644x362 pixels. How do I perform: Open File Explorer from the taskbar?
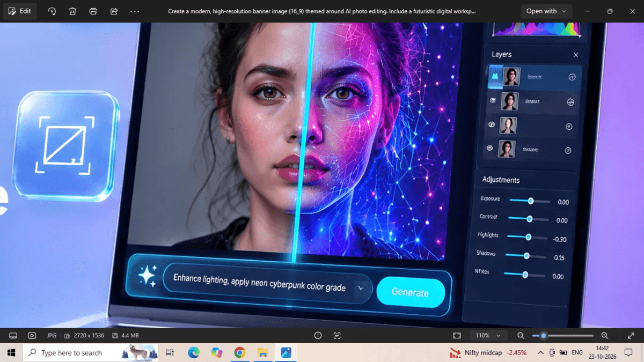point(263,352)
